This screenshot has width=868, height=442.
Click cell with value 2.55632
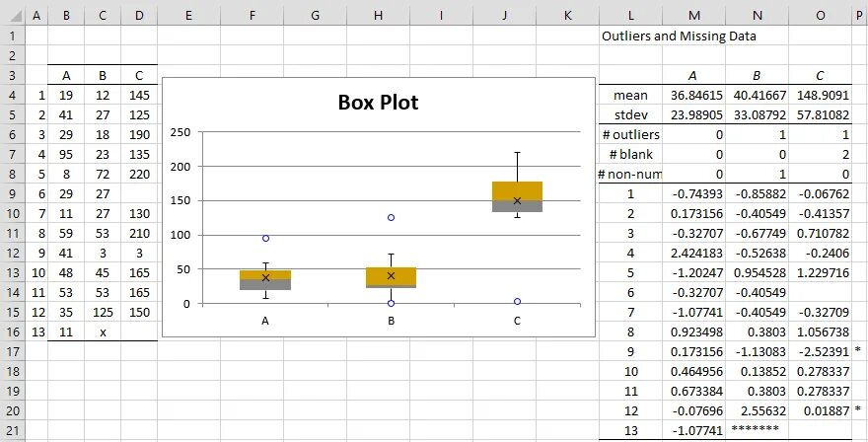[758, 411]
